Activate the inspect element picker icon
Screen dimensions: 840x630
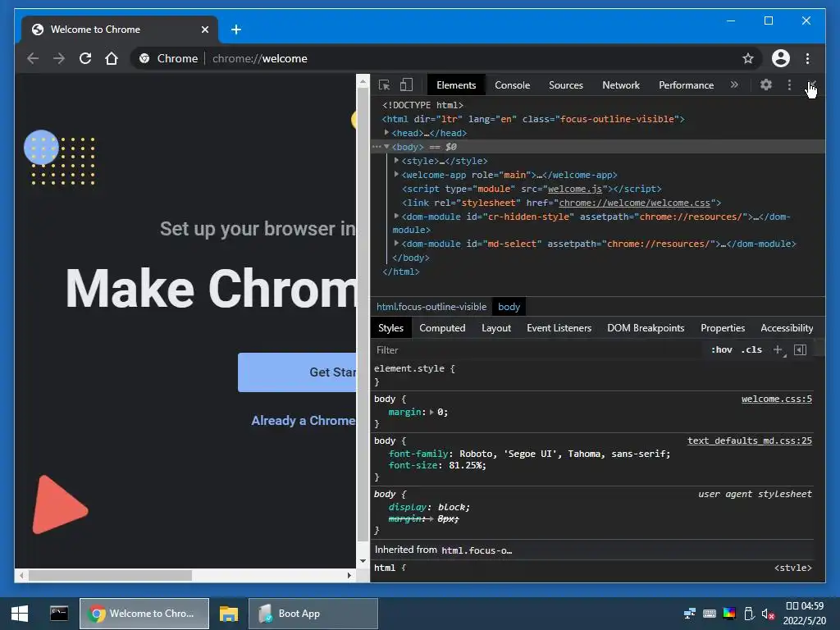coord(384,85)
